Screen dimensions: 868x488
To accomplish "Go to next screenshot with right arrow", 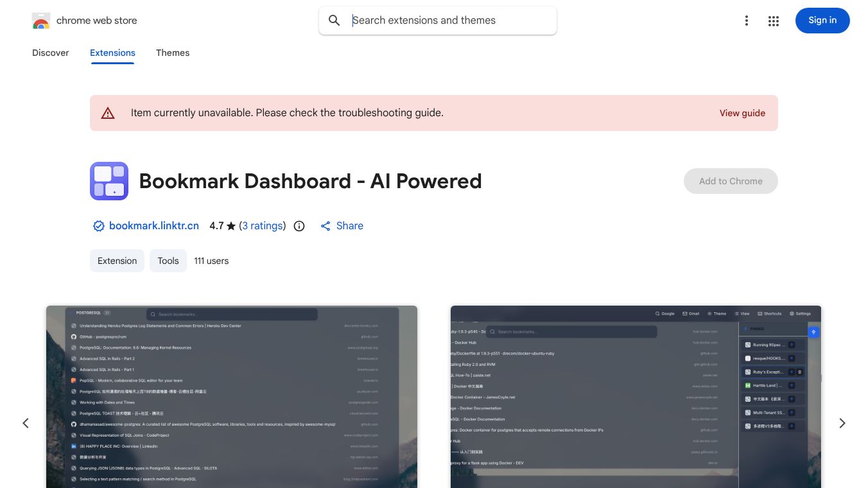I will (x=842, y=423).
